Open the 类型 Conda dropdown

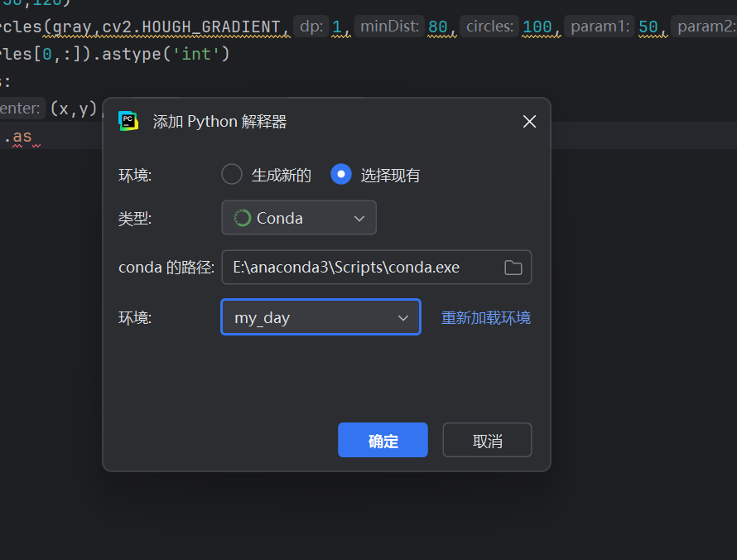click(299, 217)
